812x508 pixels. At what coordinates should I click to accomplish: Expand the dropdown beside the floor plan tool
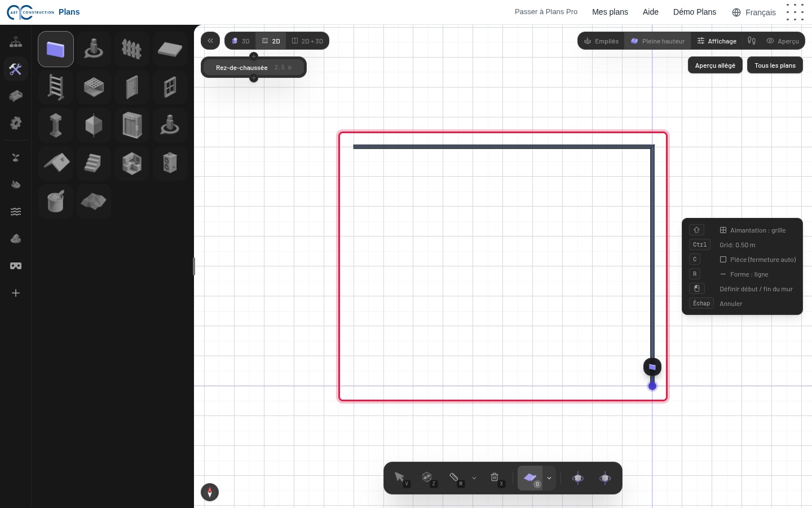(549, 478)
